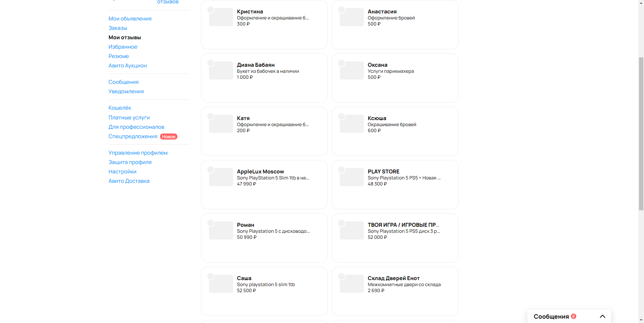
Task: Open Сообщения in the sidebar
Action: click(123, 82)
